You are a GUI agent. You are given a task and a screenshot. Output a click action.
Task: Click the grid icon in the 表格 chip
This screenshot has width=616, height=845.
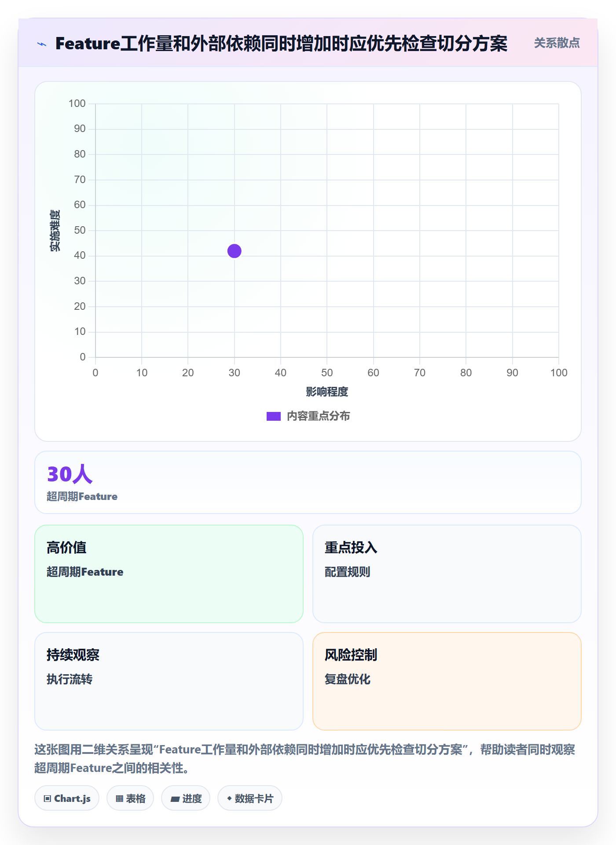coord(120,798)
